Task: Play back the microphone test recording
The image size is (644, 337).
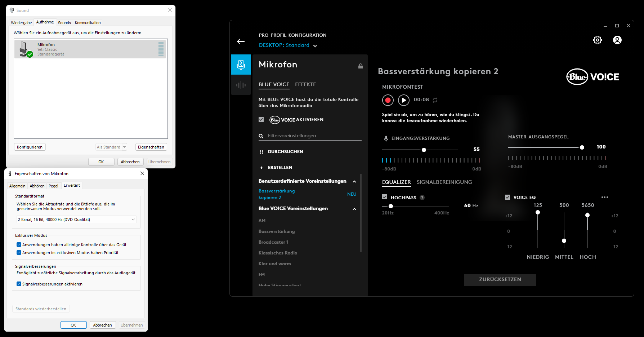Action: (404, 100)
